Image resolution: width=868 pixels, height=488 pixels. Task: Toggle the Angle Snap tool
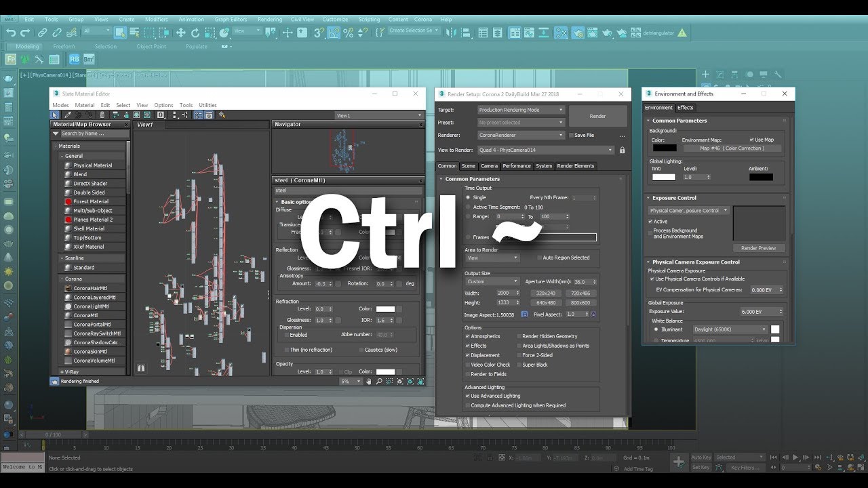(334, 33)
